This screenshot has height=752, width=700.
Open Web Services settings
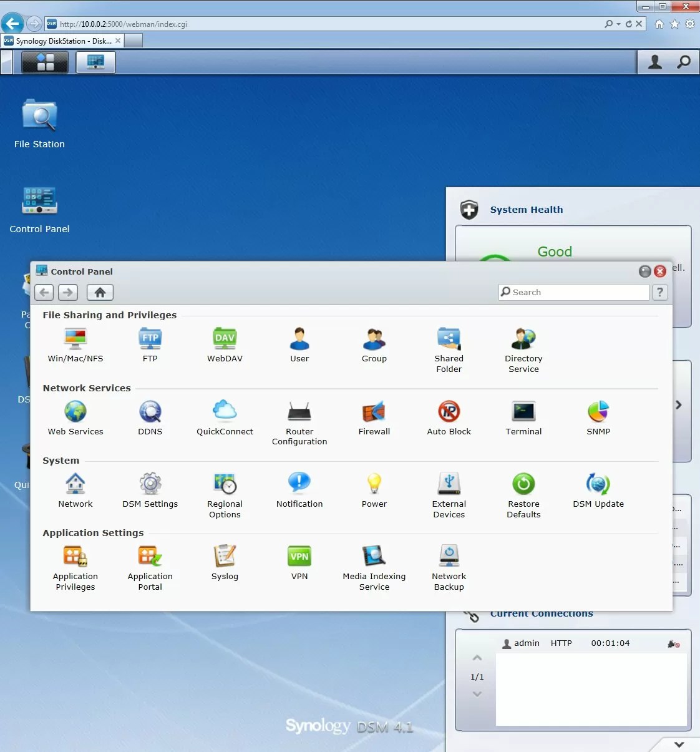pyautogui.click(x=75, y=418)
